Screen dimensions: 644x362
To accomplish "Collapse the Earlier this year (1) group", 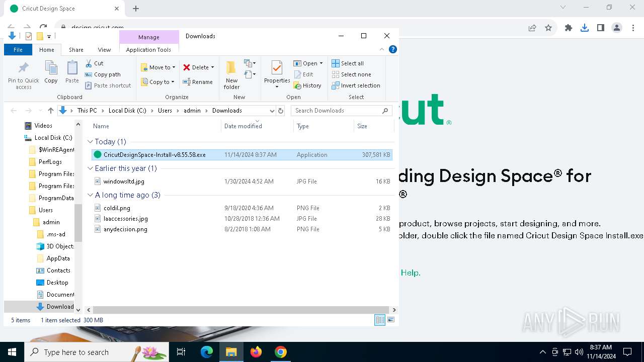I will tap(90, 168).
